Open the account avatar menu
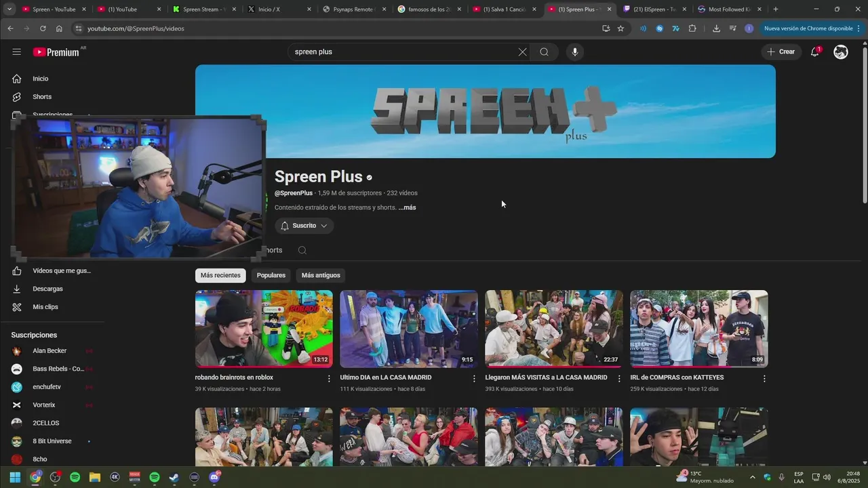 (x=841, y=52)
